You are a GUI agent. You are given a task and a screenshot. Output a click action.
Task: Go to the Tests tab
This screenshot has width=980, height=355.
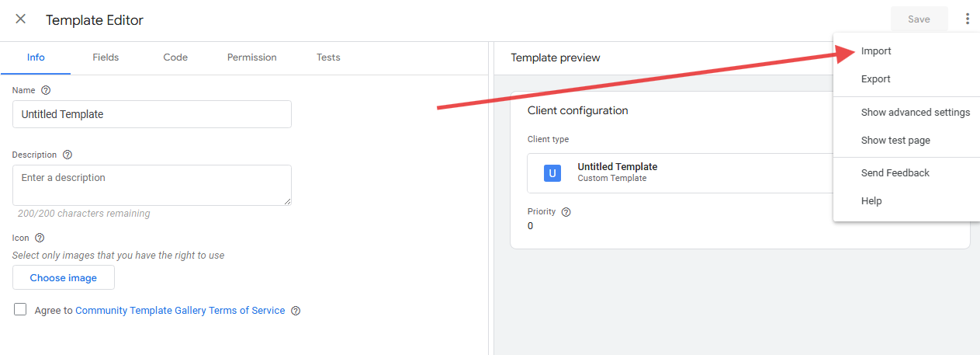(328, 57)
